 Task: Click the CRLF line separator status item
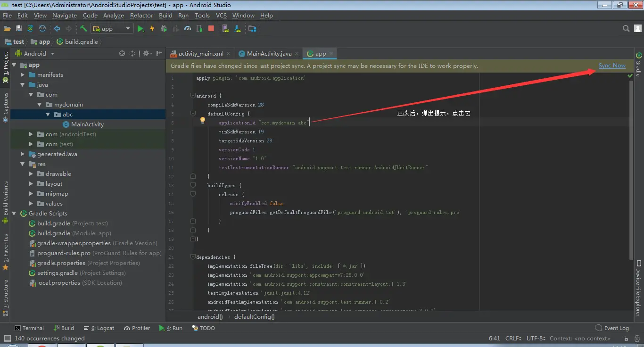coord(513,339)
